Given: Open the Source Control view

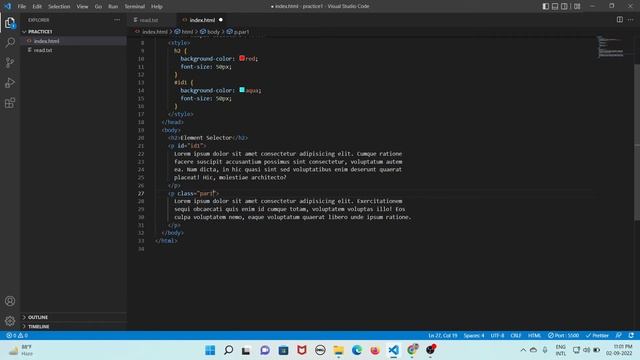Looking at the screenshot, I should (10, 62).
